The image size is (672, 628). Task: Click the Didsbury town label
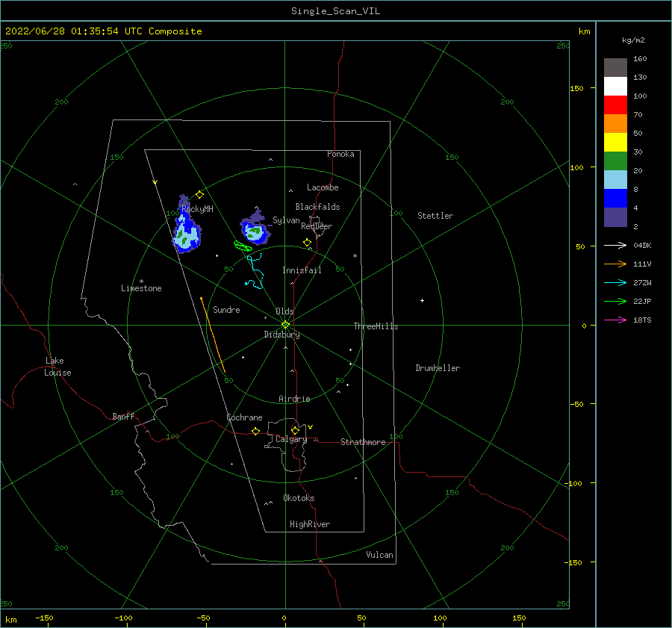tap(281, 335)
